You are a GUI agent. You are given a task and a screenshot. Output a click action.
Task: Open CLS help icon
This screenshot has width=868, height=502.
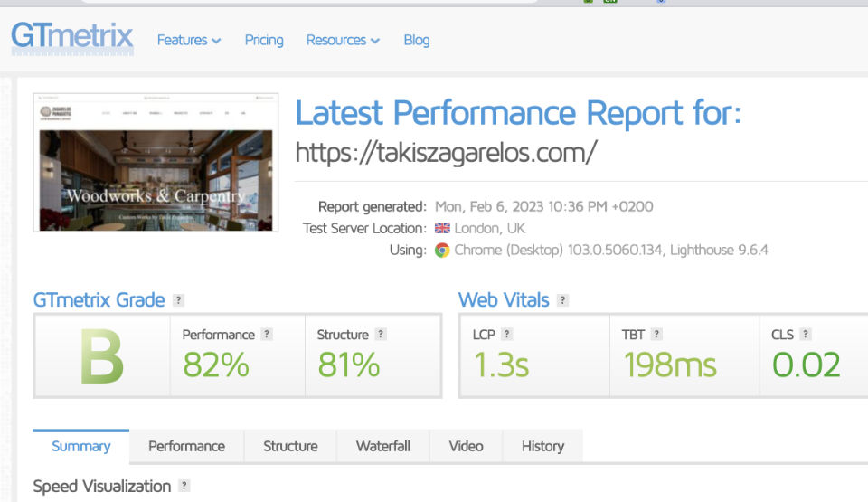(x=806, y=334)
